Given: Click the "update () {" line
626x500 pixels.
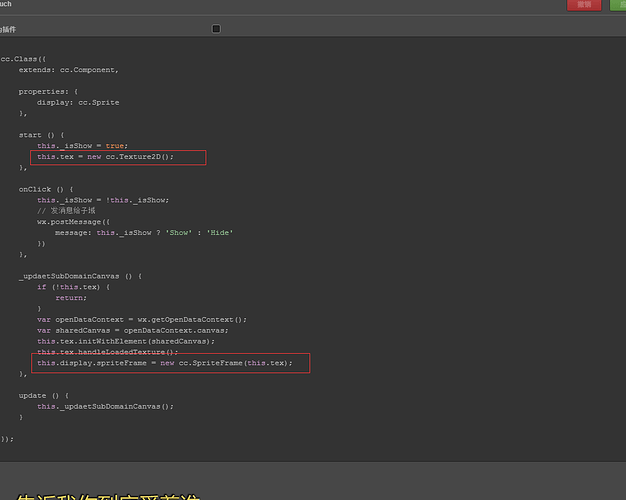Looking at the screenshot, I should tap(44, 395).
